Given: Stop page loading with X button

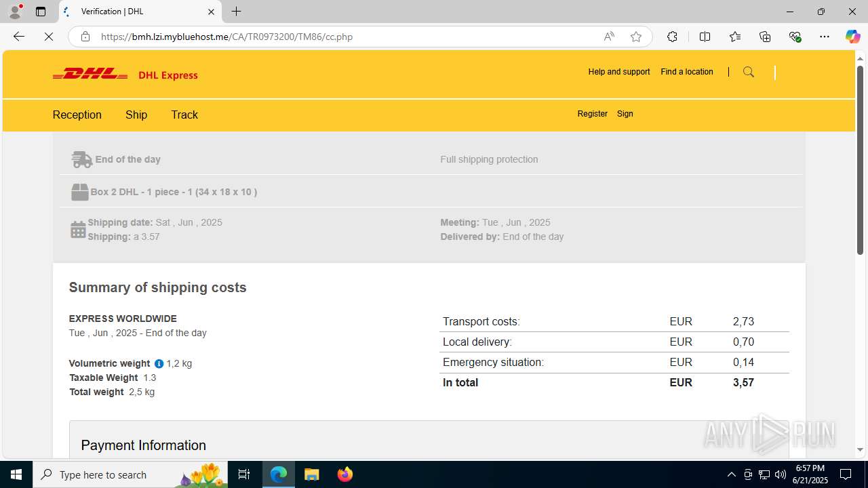Looking at the screenshot, I should point(49,37).
